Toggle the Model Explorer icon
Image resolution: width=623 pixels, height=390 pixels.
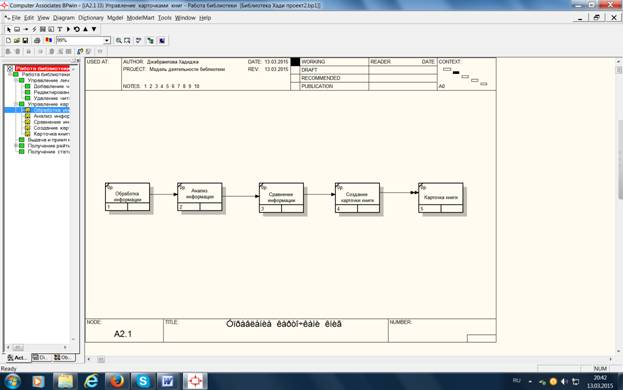coord(150,41)
